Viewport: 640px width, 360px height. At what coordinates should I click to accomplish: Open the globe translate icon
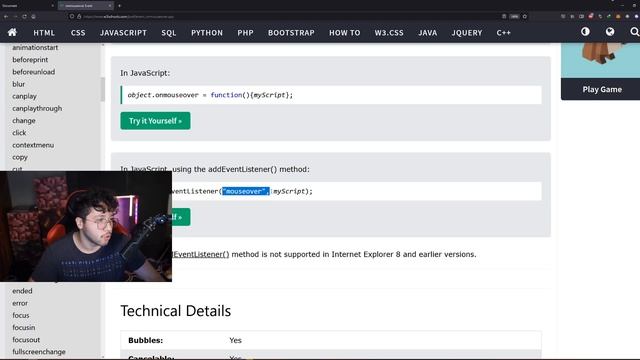click(x=610, y=32)
